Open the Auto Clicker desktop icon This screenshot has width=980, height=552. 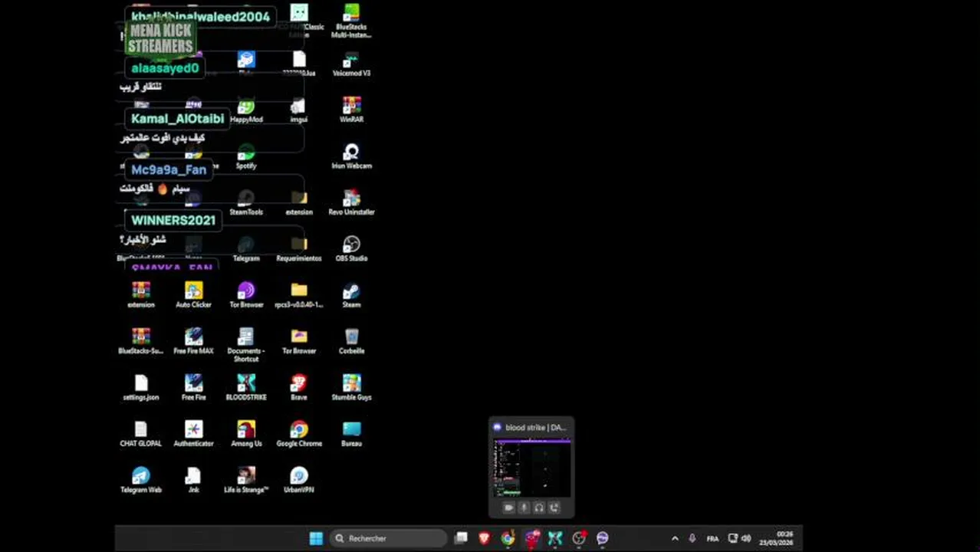(193, 295)
